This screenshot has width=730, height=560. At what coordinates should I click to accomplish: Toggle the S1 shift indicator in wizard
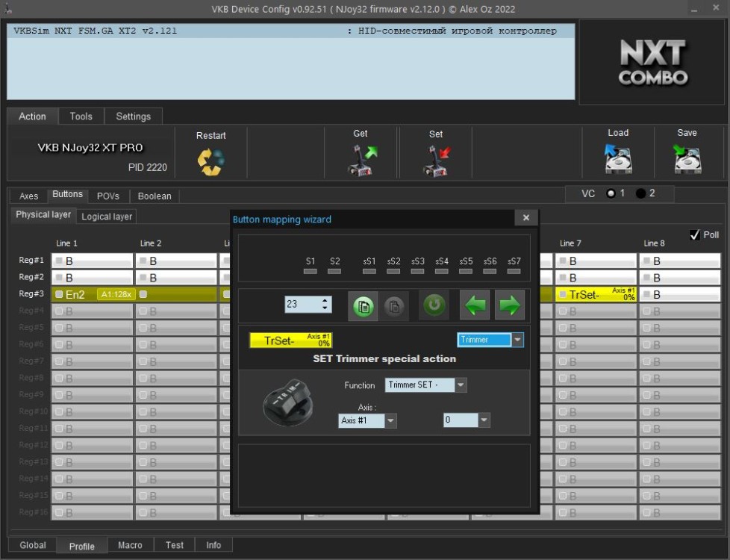coord(311,271)
